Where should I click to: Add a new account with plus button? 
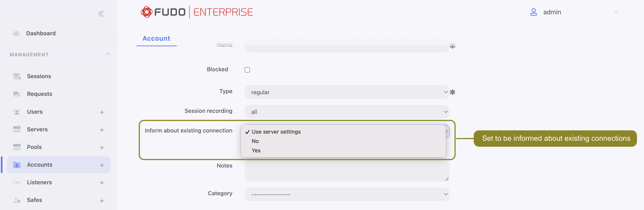point(102,165)
